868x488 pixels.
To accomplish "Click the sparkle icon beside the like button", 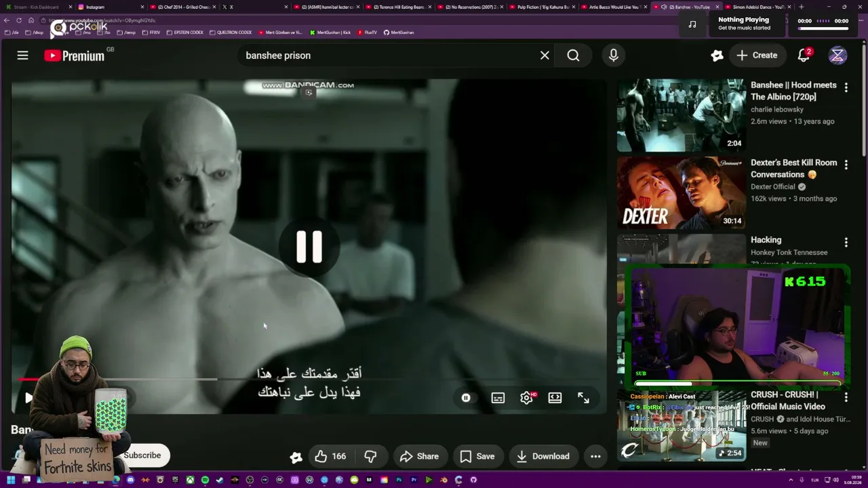I will click(x=296, y=457).
